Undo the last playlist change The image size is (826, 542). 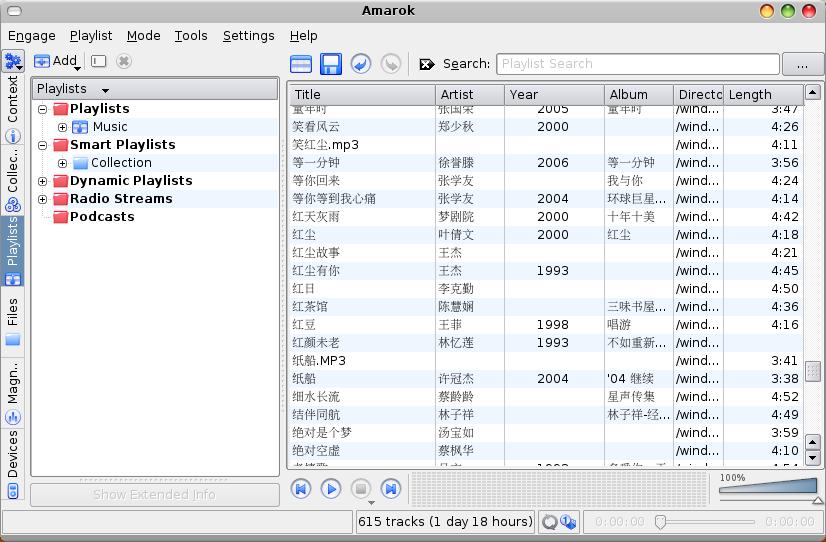[x=361, y=64]
